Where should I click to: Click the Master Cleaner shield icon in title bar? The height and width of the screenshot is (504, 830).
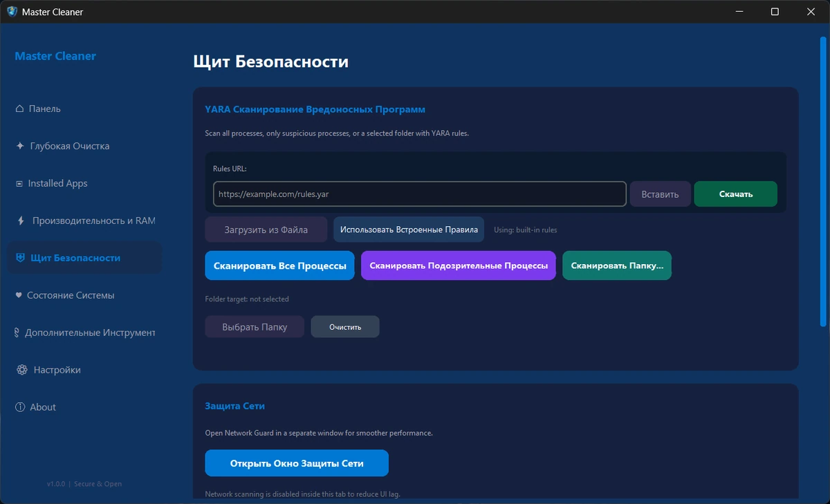[x=12, y=11]
